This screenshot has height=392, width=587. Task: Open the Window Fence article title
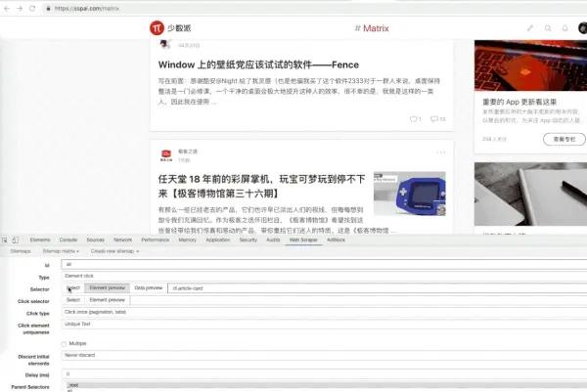coord(258,65)
